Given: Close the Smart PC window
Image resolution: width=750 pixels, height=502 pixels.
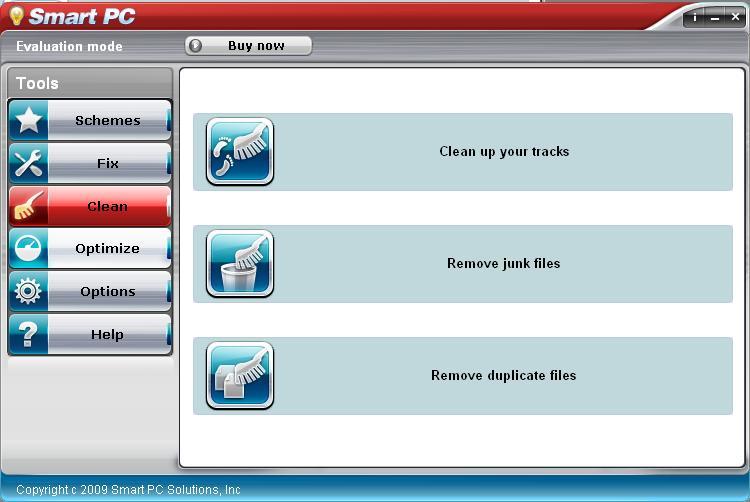Looking at the screenshot, I should click(735, 17).
